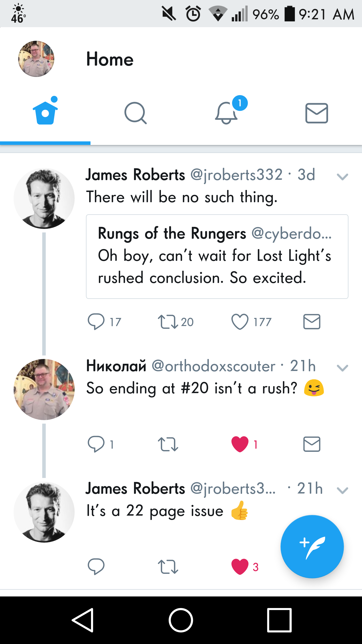Retweet the '22 page issue' tweet
Viewport: 362px width, 644px height.
click(168, 567)
